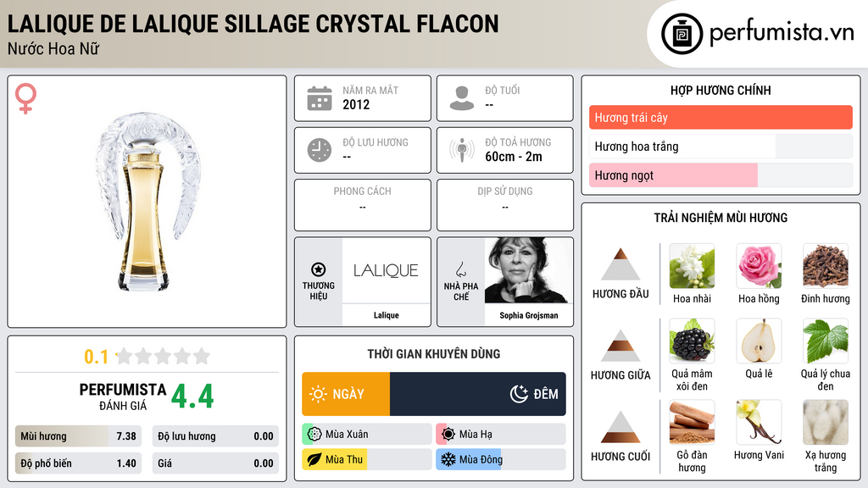The width and height of the screenshot is (868, 488).
Task: Click the Hương ngọt pink accord bar
Action: point(721,175)
